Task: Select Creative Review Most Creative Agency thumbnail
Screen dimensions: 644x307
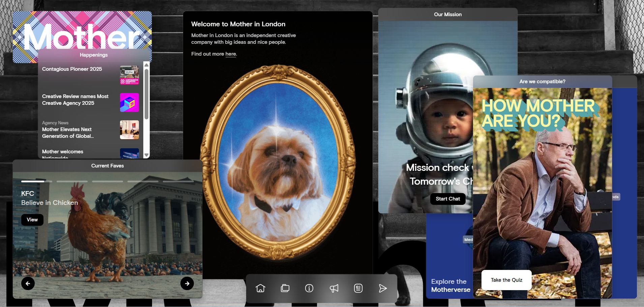Action: [x=129, y=102]
